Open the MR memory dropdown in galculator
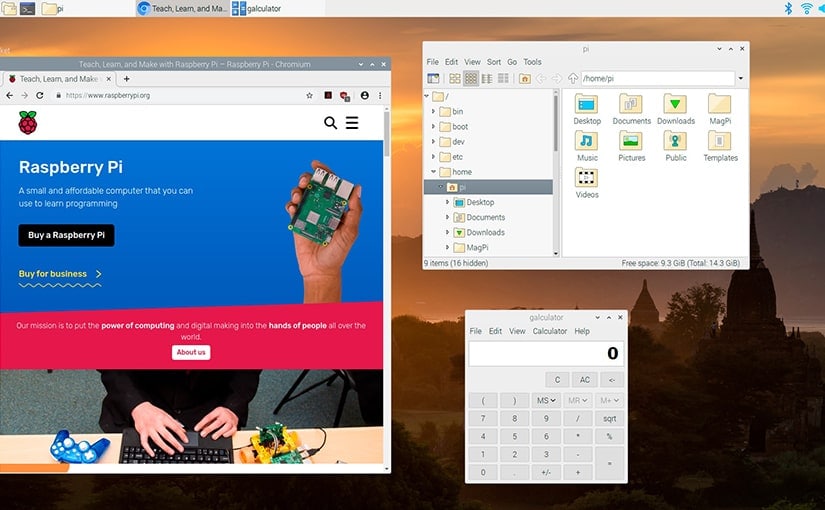This screenshot has height=510, width=825. [578, 401]
